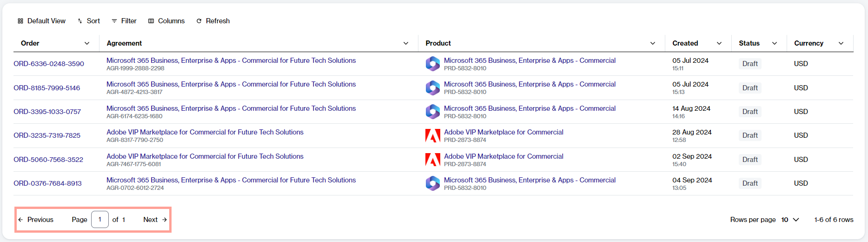Open the Sort options
Screen dimensions: 868x242
pyautogui.click(x=89, y=21)
